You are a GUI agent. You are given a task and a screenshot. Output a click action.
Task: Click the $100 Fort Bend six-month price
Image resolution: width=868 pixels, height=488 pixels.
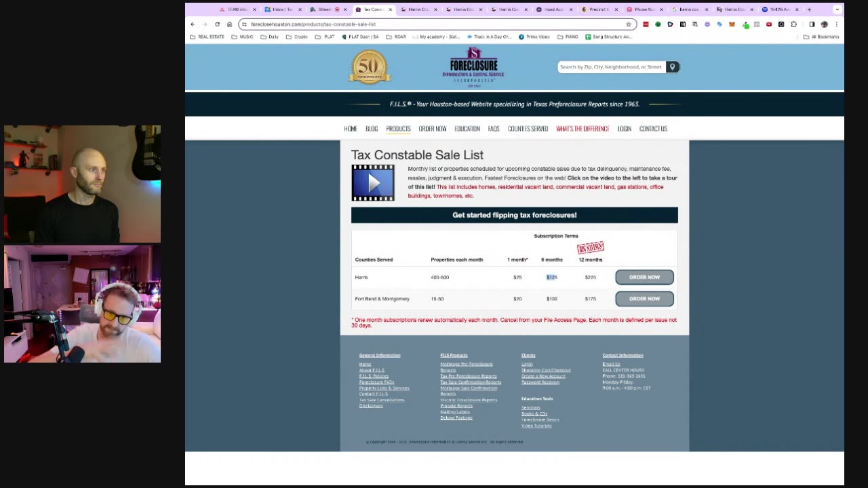[552, 299]
